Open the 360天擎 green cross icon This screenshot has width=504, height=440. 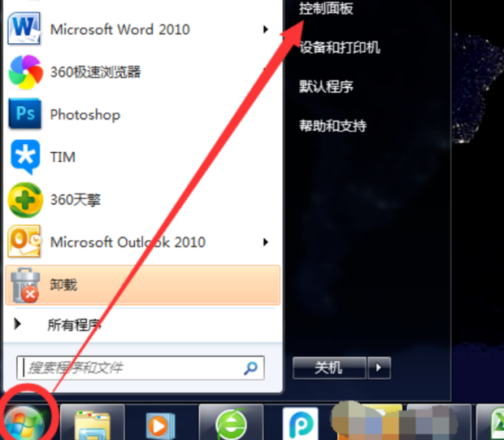tap(25, 200)
